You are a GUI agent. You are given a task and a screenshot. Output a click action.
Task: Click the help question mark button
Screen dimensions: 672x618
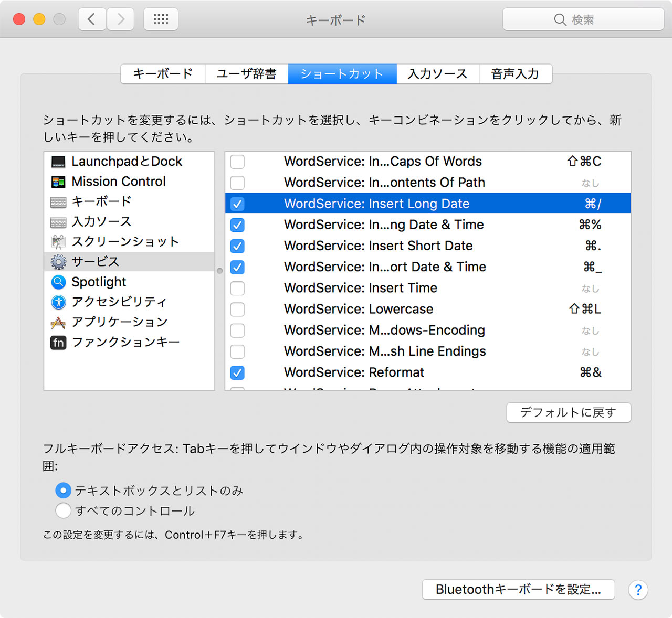point(638,590)
